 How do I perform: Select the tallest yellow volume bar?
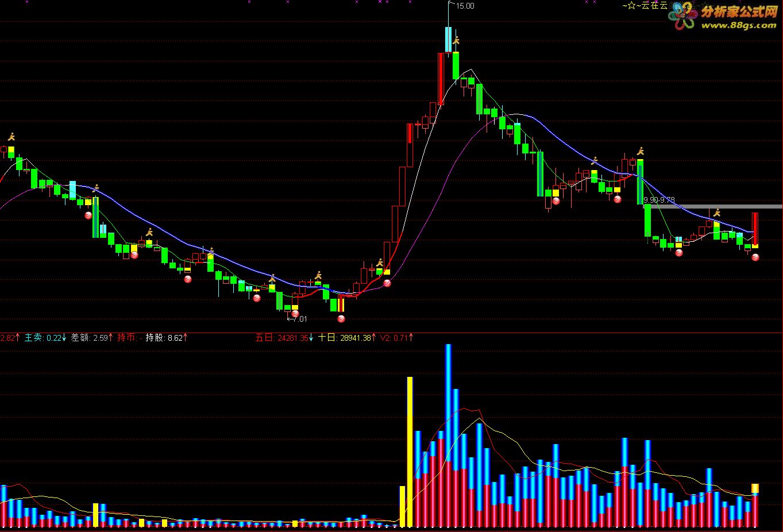click(410, 452)
